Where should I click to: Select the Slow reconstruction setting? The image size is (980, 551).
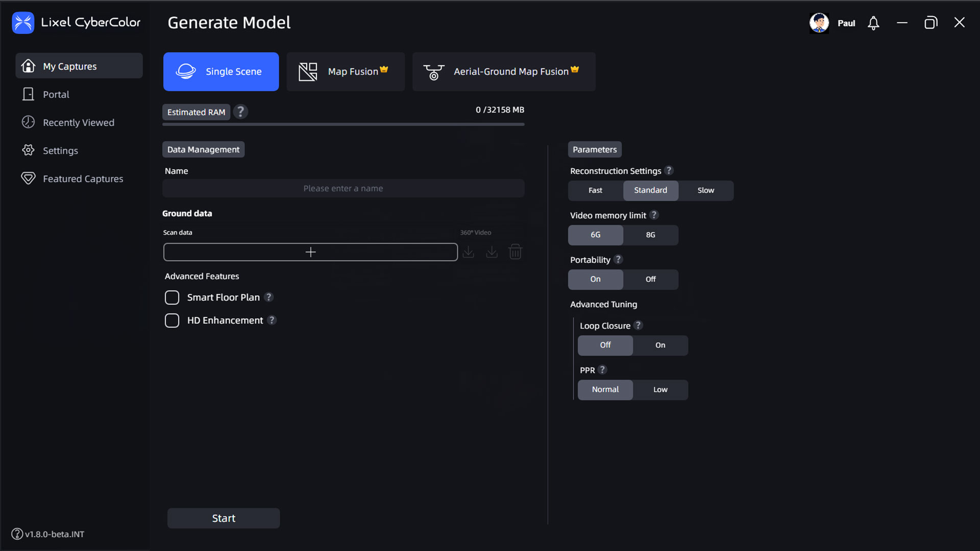pyautogui.click(x=705, y=190)
